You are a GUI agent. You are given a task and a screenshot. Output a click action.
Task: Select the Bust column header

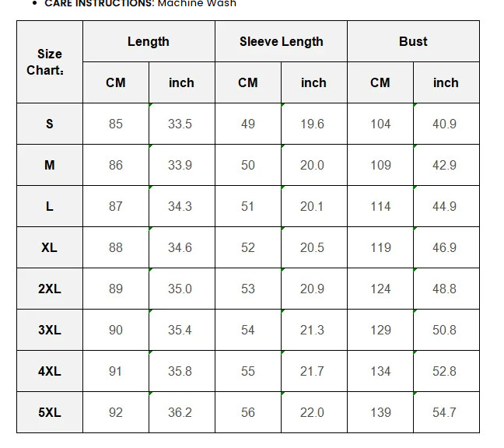tap(413, 41)
